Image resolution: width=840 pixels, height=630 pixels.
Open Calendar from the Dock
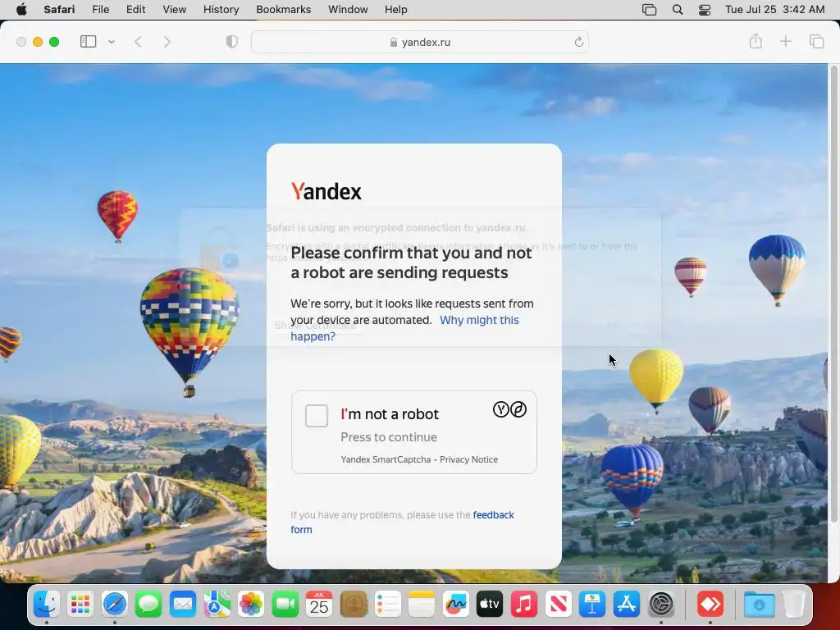pos(319,605)
